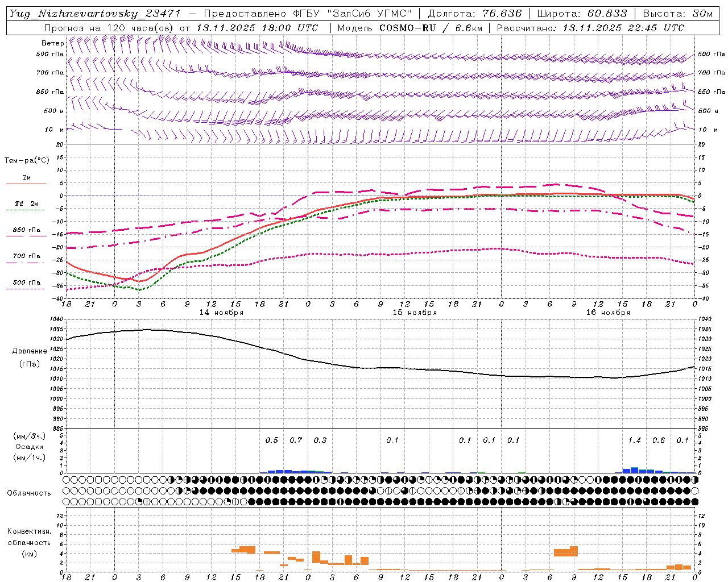Select the longitude value Долгота: 76.636

[474, 14]
